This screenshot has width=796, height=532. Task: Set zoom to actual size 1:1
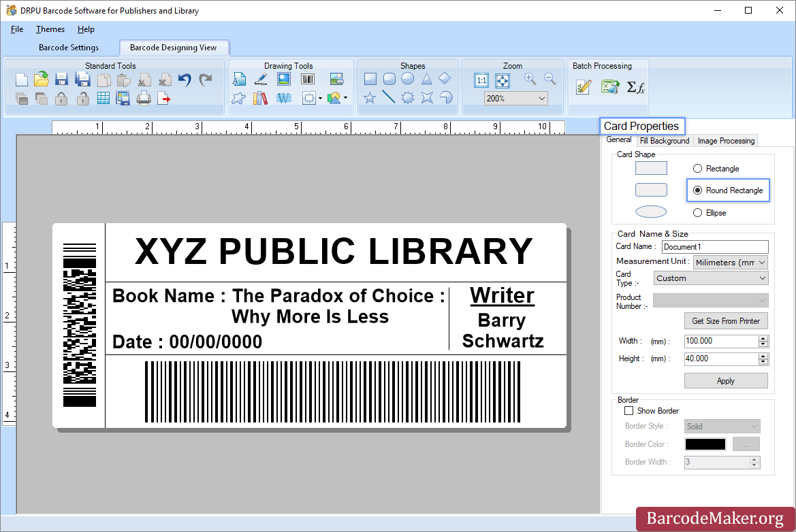(x=481, y=80)
